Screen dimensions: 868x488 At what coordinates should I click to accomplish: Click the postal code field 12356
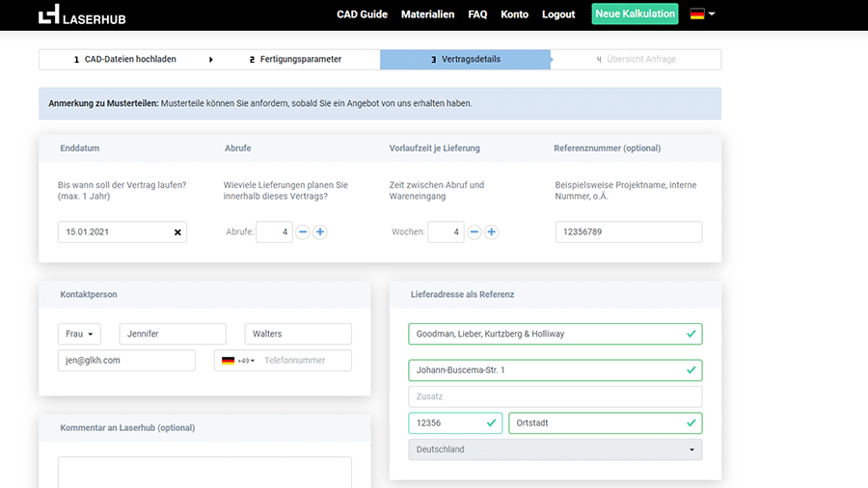pyautogui.click(x=455, y=422)
